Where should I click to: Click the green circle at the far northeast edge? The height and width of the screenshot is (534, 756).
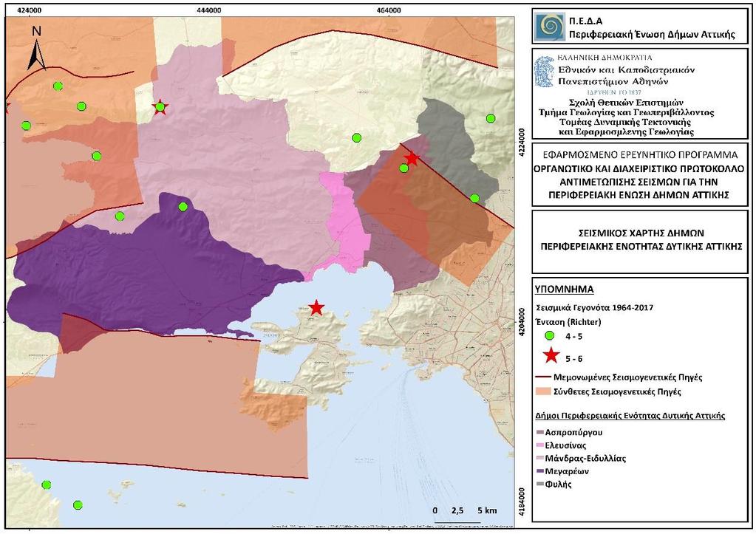pyautogui.click(x=491, y=118)
